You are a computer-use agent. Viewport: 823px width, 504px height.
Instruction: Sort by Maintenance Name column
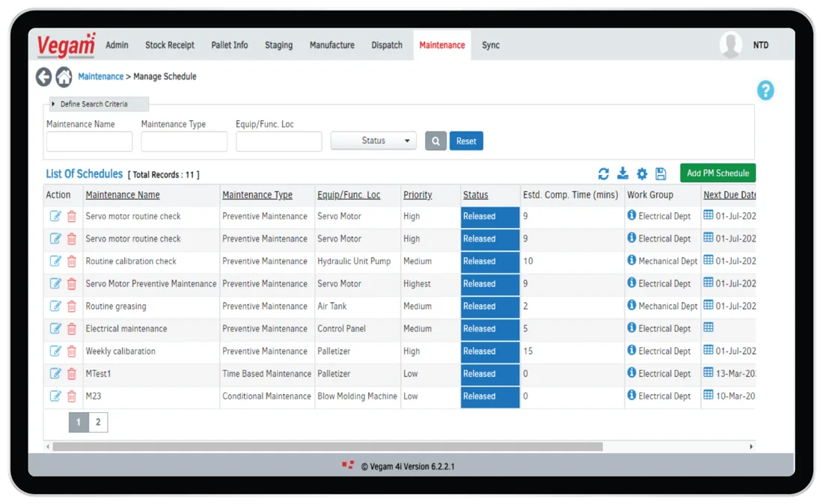click(123, 194)
